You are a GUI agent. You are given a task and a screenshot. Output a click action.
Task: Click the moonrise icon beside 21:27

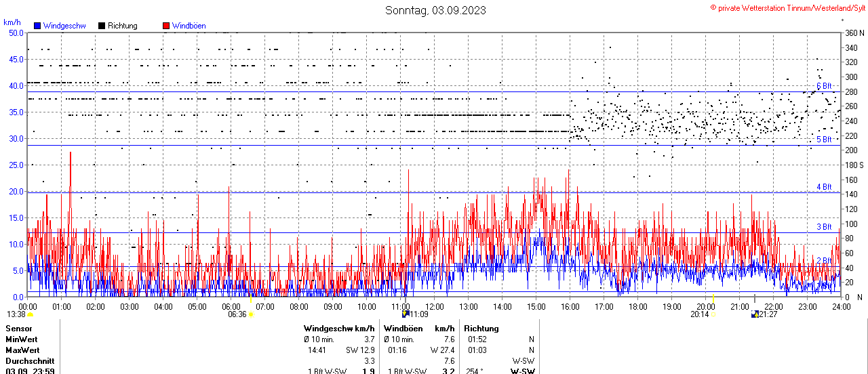(755, 314)
